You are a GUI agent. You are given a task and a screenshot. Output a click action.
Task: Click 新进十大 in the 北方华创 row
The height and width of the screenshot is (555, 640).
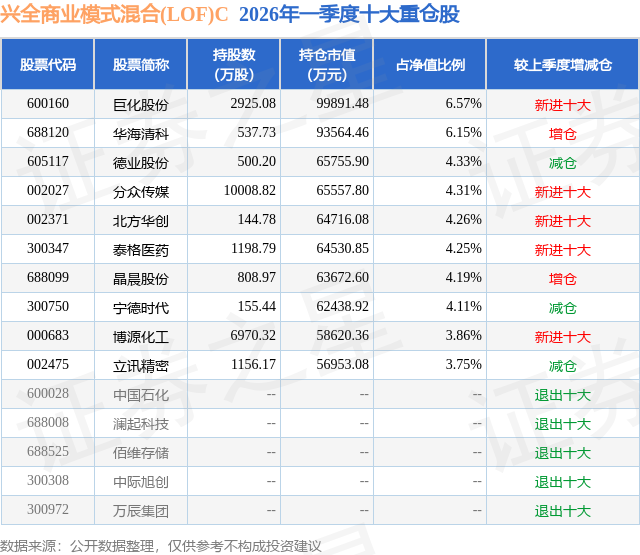tap(563, 221)
